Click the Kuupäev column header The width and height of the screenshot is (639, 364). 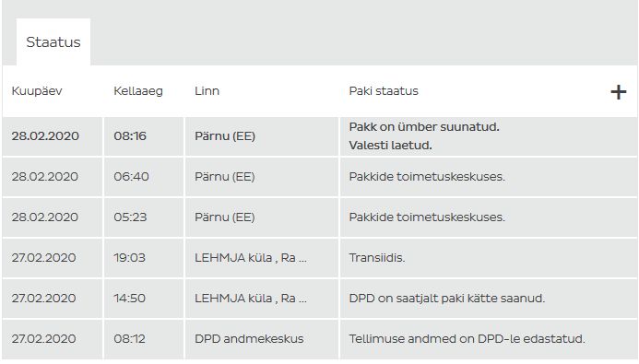pyautogui.click(x=37, y=91)
